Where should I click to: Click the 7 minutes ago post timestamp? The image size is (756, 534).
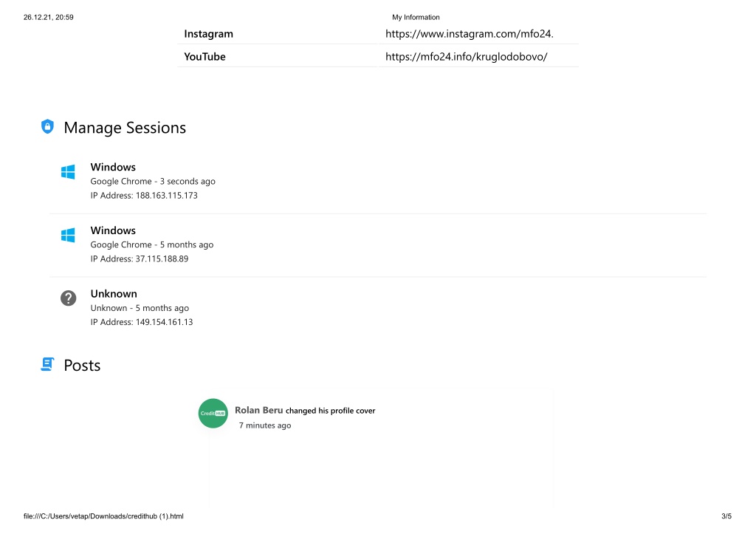pos(265,425)
